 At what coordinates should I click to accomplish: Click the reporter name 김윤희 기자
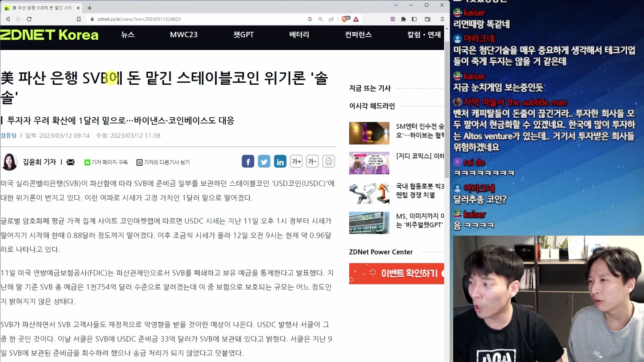click(x=40, y=162)
